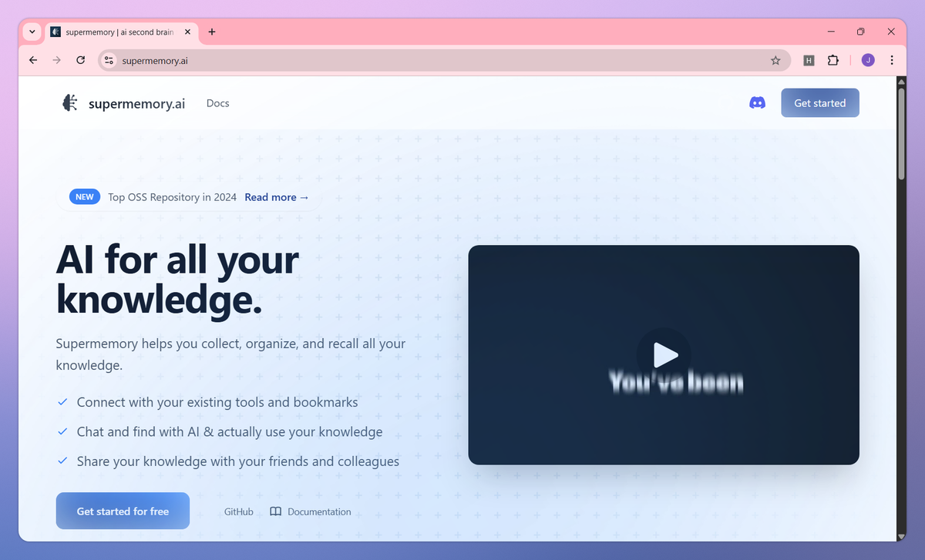Click the checkmark next to Connect with existing tools
Viewport: 925px width, 560px height.
point(62,401)
